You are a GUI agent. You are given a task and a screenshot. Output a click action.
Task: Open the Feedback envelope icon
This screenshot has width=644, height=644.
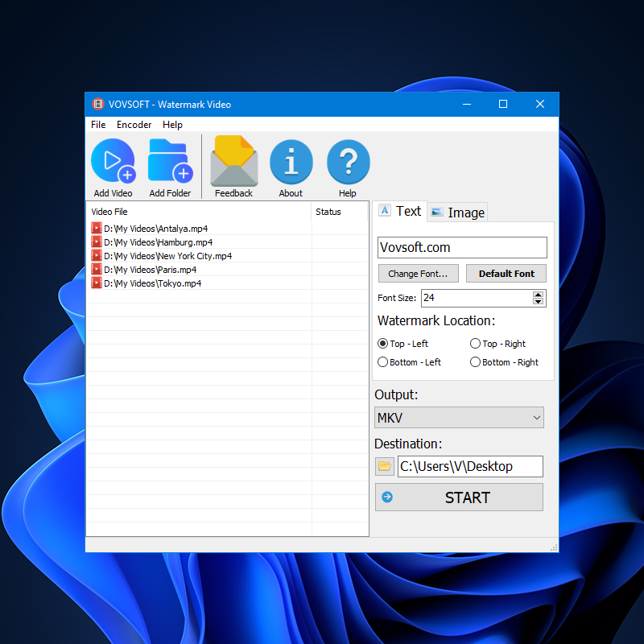(x=233, y=162)
